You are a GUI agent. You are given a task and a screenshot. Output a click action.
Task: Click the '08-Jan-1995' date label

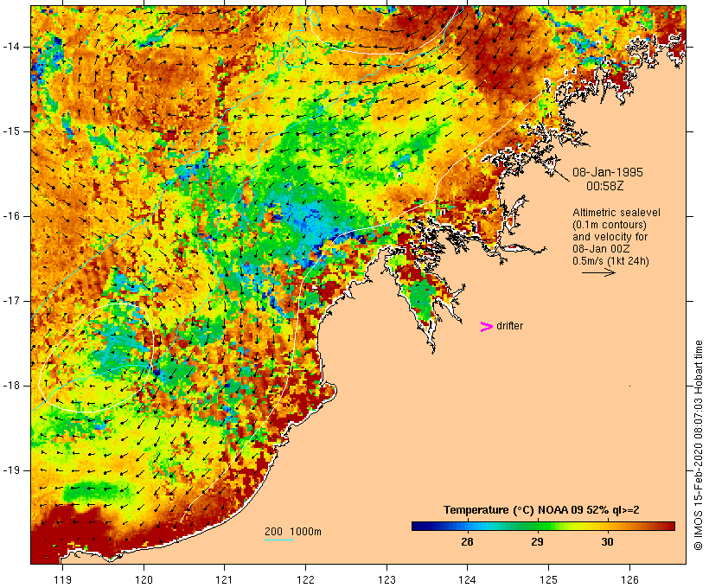608,172
